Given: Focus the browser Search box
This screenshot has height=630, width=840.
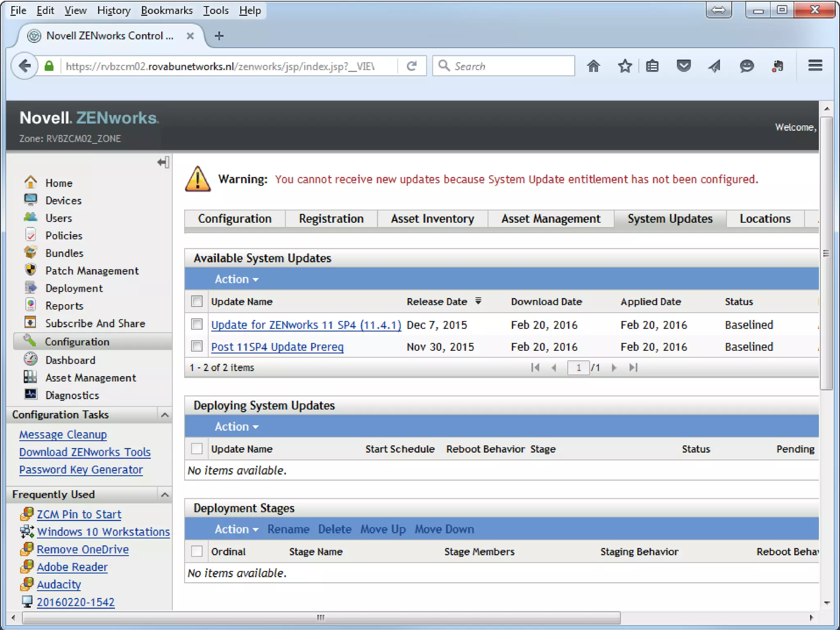Looking at the screenshot, I should (504, 66).
